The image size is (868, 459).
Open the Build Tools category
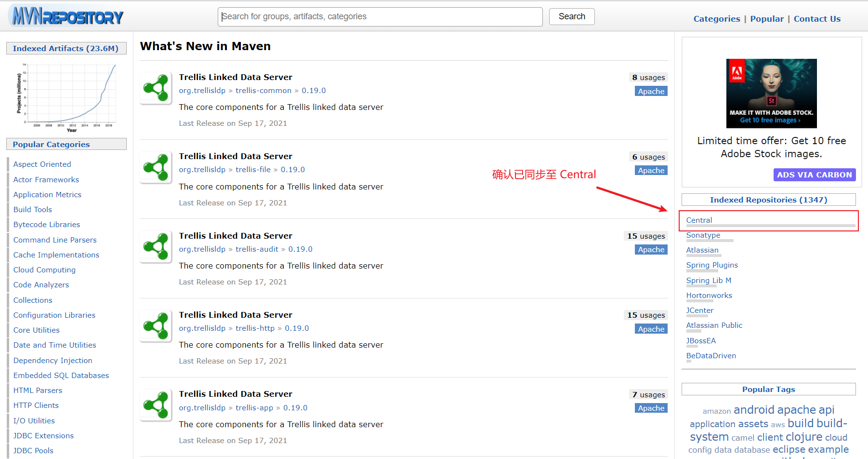32,210
